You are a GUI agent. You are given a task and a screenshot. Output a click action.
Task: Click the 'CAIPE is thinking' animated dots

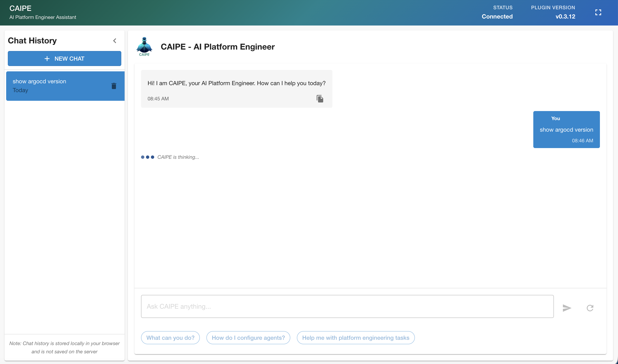[x=147, y=157]
